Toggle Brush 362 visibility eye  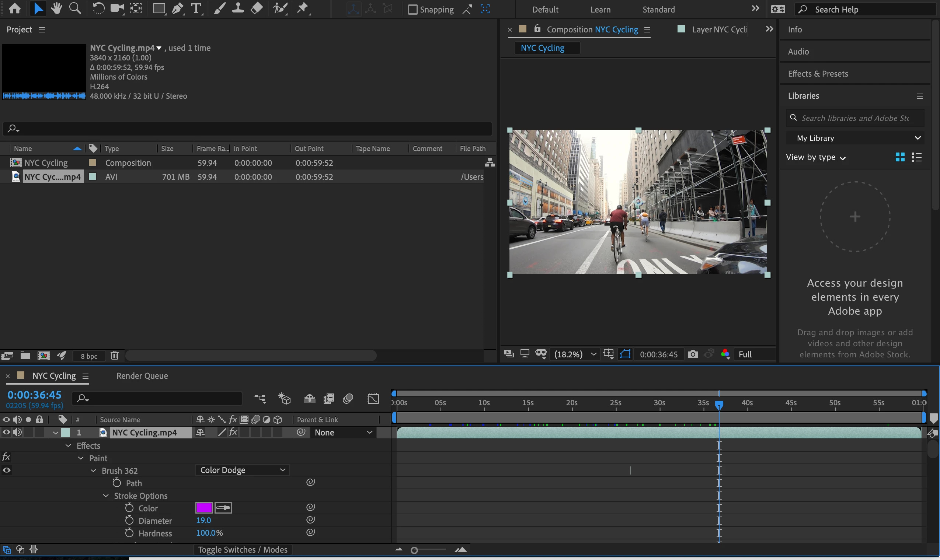click(x=6, y=470)
